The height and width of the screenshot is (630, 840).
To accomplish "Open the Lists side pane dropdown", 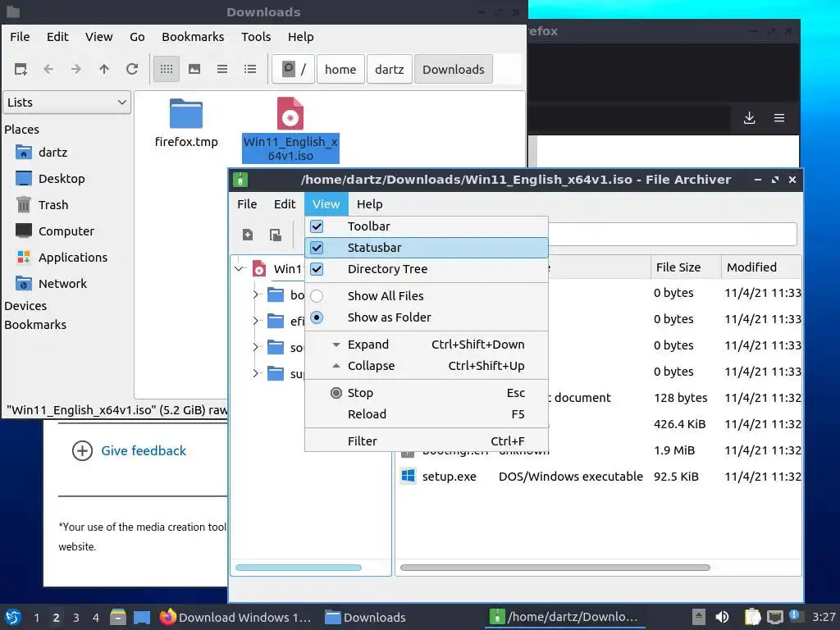I will click(67, 103).
